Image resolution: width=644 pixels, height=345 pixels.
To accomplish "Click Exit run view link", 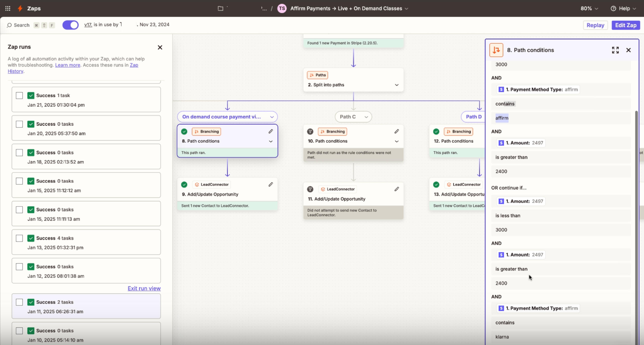I will point(144,288).
